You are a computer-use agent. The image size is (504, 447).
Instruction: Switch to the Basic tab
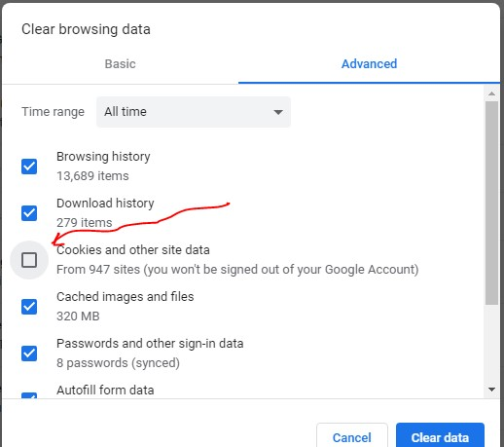[x=120, y=64]
